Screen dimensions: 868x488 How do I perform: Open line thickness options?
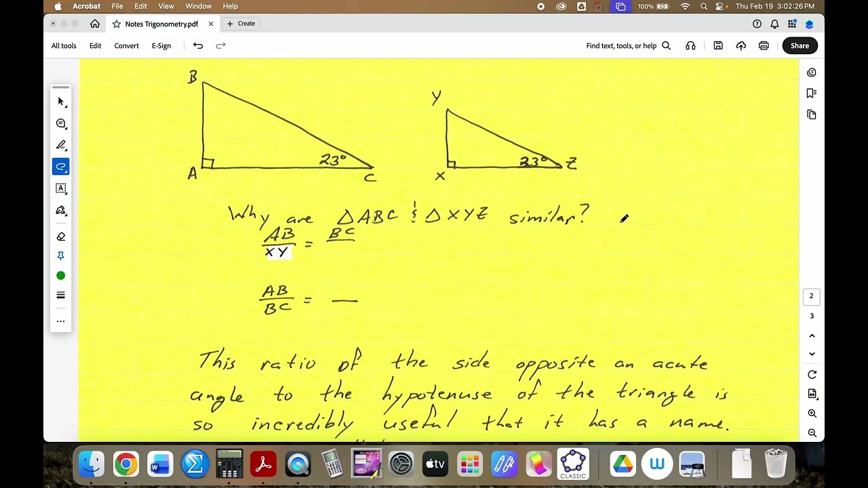point(61,295)
